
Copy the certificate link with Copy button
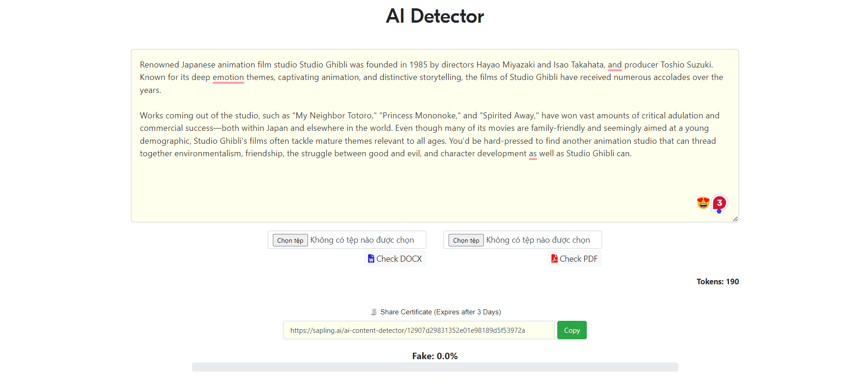click(x=572, y=330)
